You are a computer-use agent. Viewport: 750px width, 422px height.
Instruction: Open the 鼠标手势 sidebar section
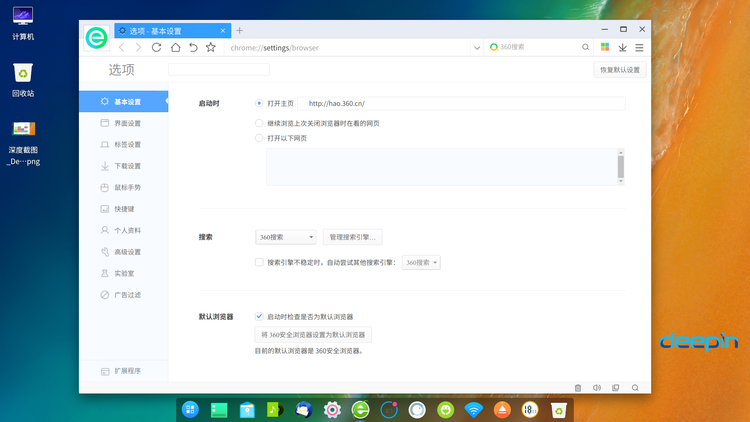tap(123, 188)
